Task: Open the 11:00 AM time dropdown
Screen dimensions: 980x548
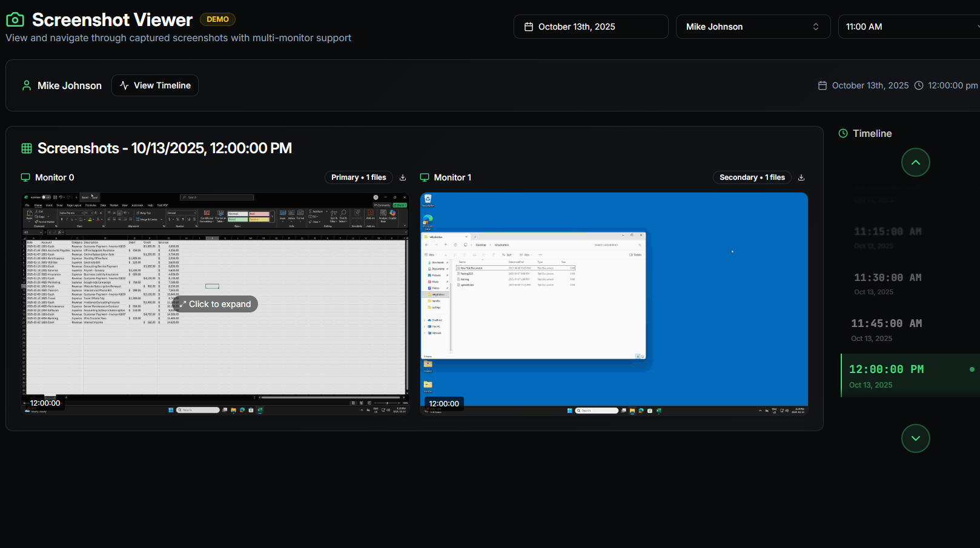Action: 908,26
